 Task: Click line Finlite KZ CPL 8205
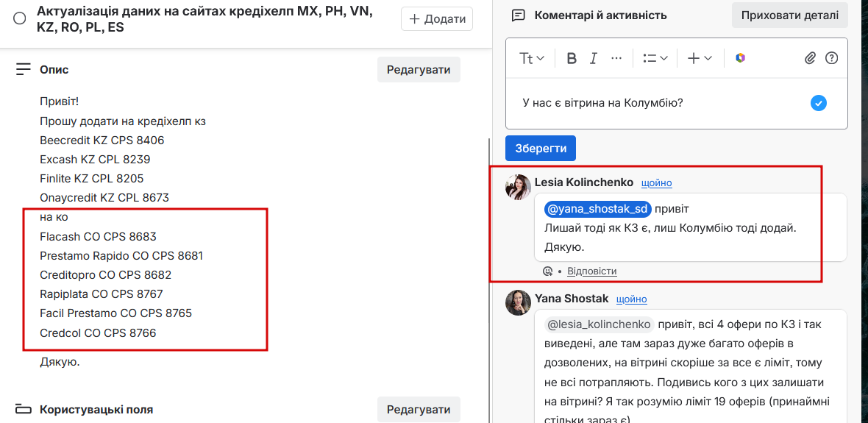point(92,179)
